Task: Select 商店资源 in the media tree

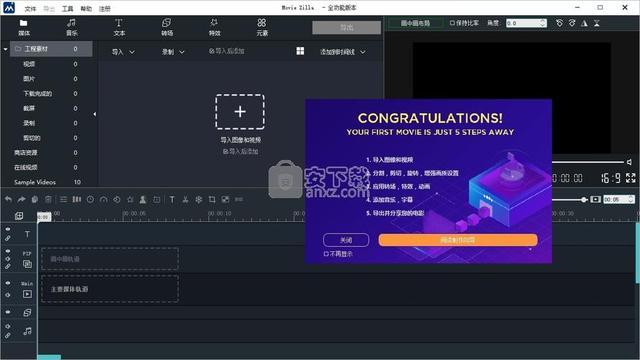Action: 26,152
